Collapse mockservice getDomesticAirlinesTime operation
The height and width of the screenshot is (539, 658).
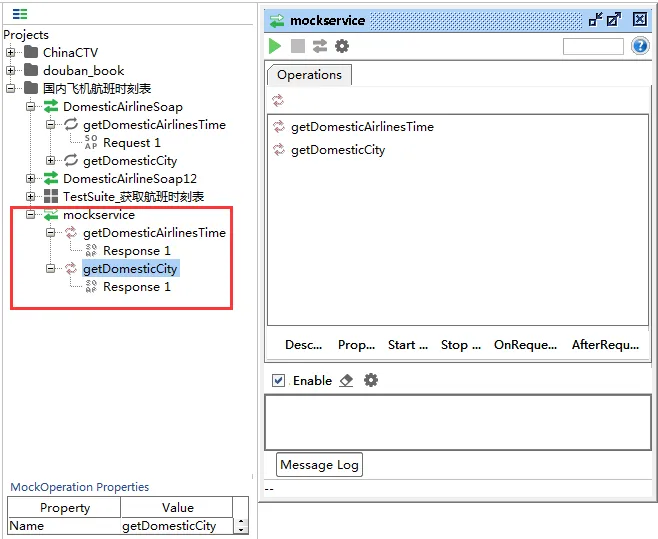click(x=51, y=233)
